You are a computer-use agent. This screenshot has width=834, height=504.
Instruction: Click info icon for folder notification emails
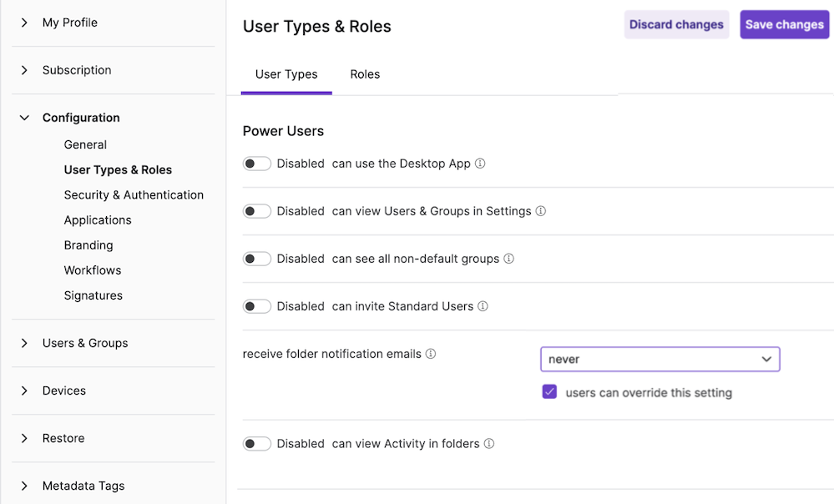pyautogui.click(x=431, y=354)
